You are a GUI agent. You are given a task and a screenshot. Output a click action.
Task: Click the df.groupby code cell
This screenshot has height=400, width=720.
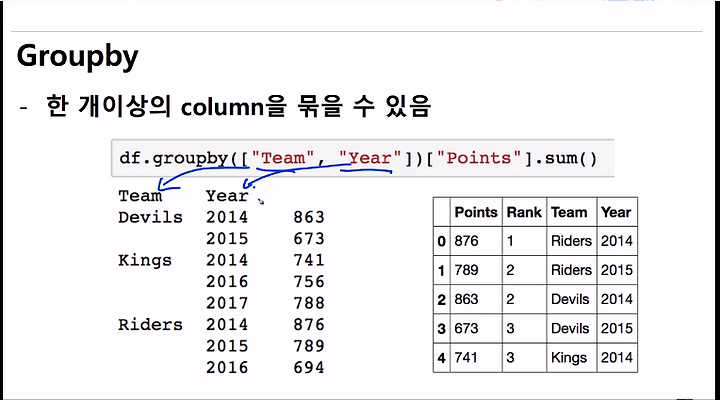[x=362, y=158]
